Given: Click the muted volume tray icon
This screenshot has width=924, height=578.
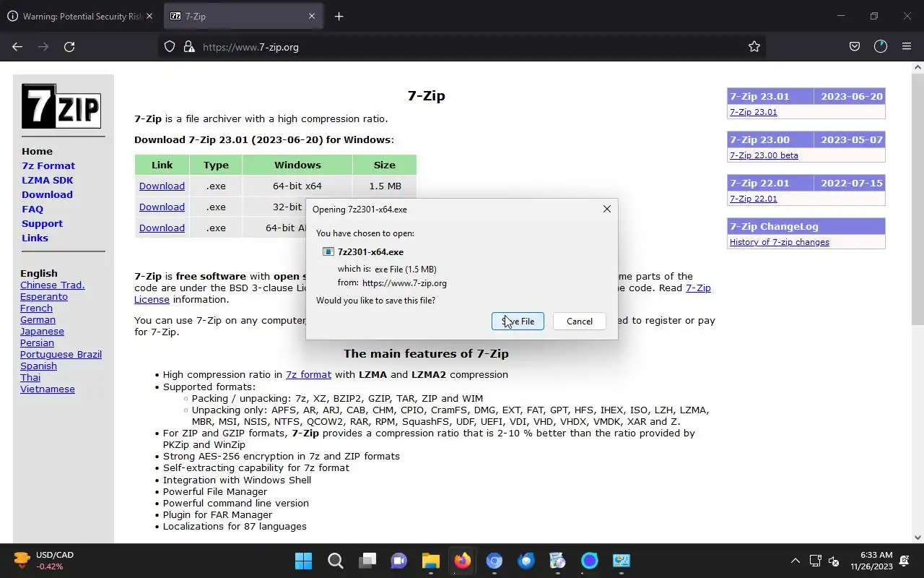Looking at the screenshot, I should [x=834, y=561].
